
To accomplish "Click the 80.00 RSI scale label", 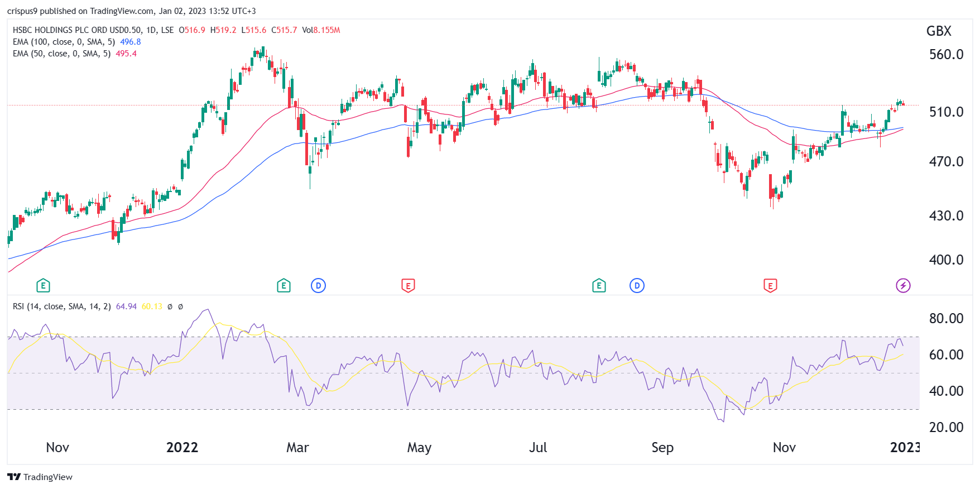I will click(x=946, y=319).
